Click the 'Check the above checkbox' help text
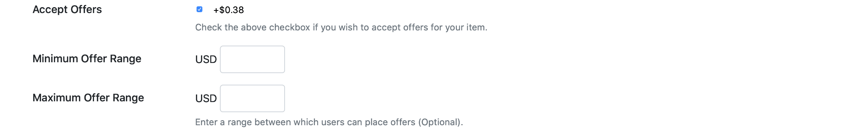868x131 pixels. pos(341,28)
